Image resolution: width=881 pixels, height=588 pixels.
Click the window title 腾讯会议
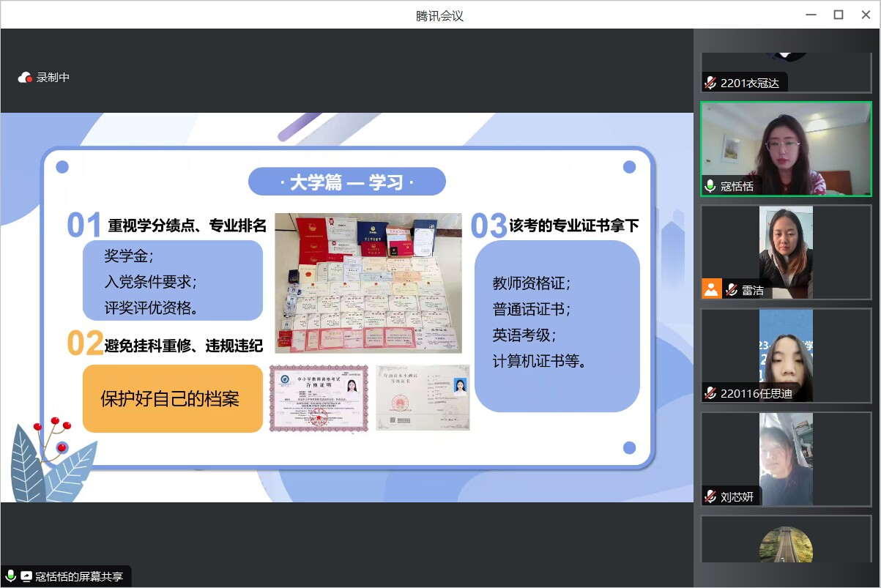(440, 15)
